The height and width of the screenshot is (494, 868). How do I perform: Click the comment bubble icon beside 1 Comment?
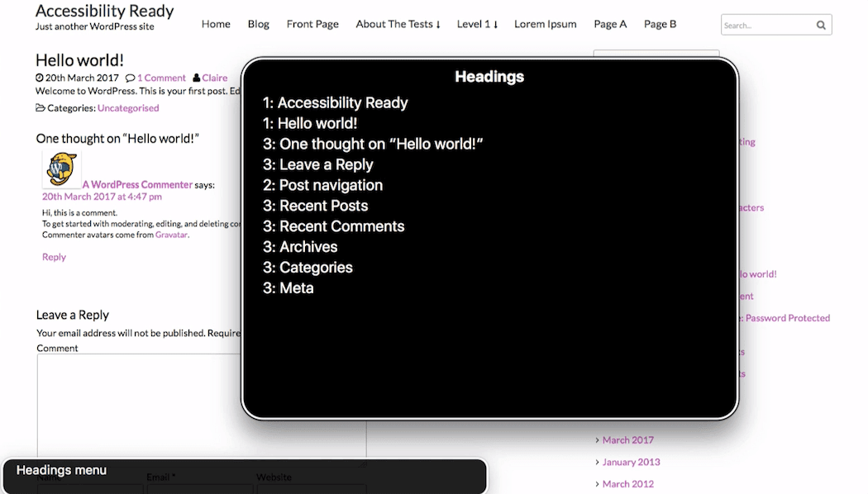point(130,78)
